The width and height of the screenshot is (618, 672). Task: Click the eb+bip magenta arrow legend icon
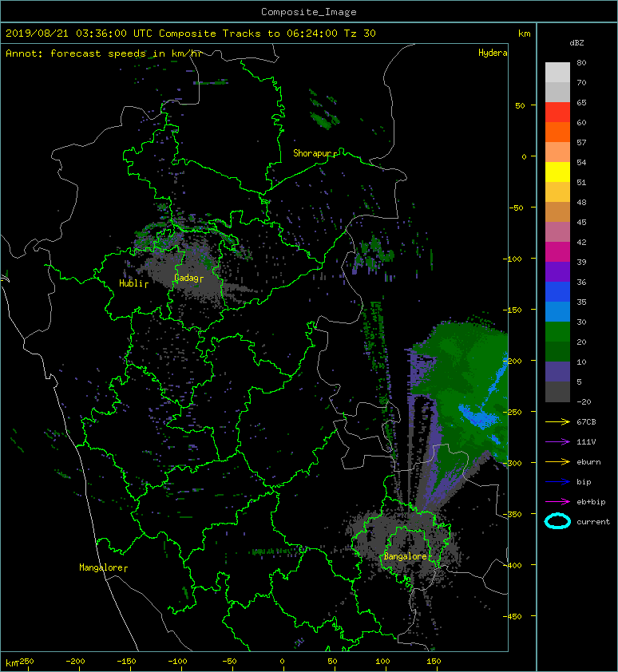[x=557, y=502]
